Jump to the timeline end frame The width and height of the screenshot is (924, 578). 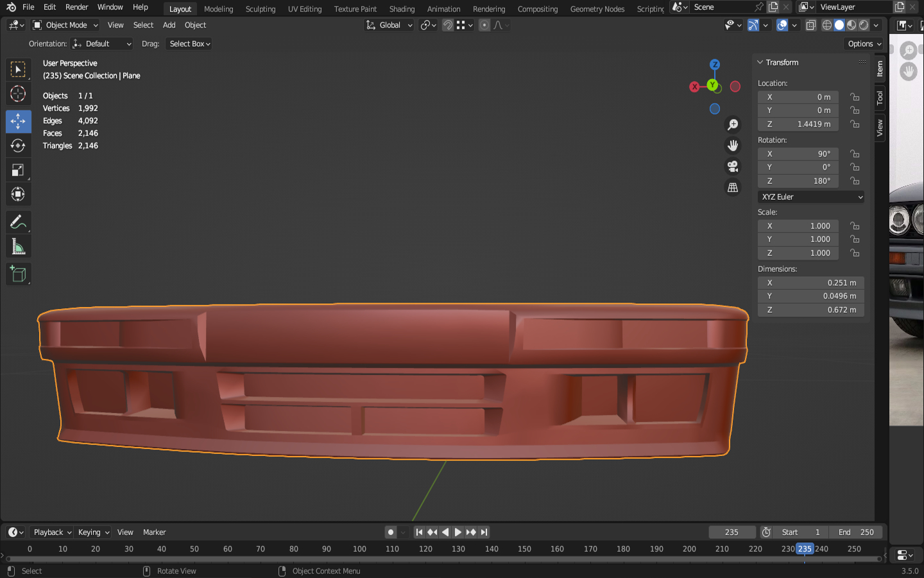484,532
